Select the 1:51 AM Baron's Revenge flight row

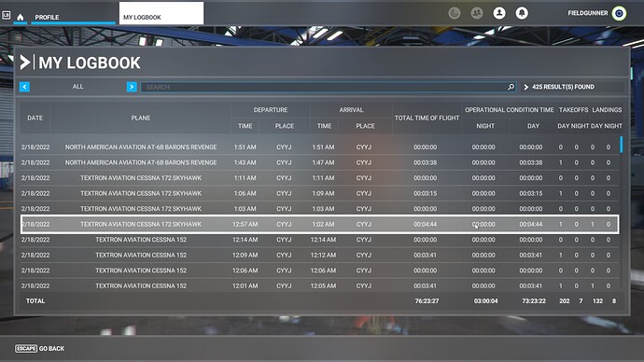click(319, 146)
